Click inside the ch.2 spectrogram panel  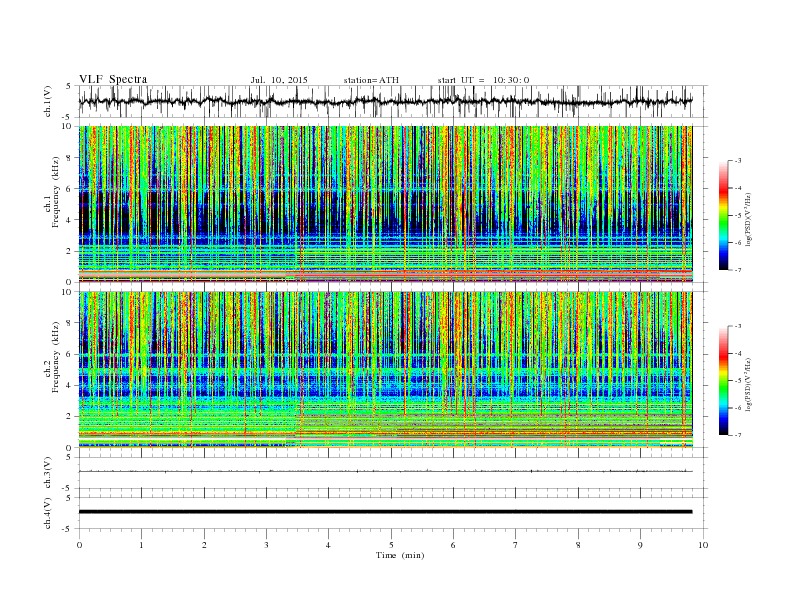tap(385, 370)
